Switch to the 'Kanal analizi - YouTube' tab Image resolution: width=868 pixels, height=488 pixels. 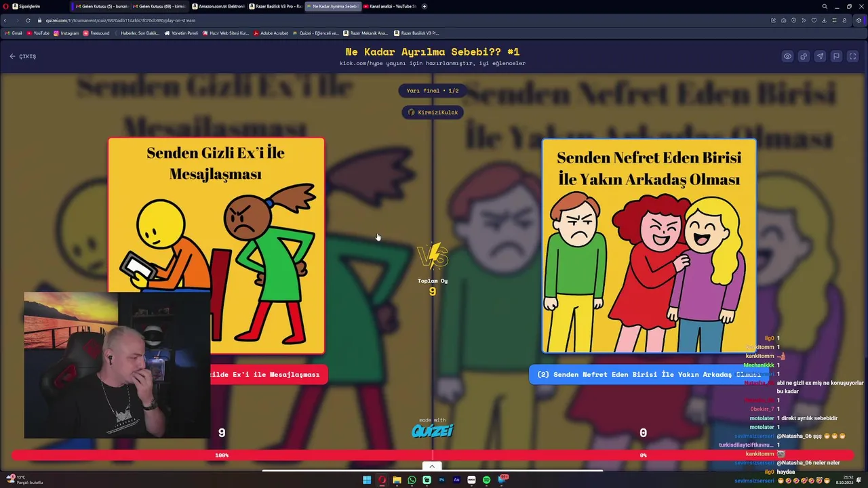(x=389, y=6)
